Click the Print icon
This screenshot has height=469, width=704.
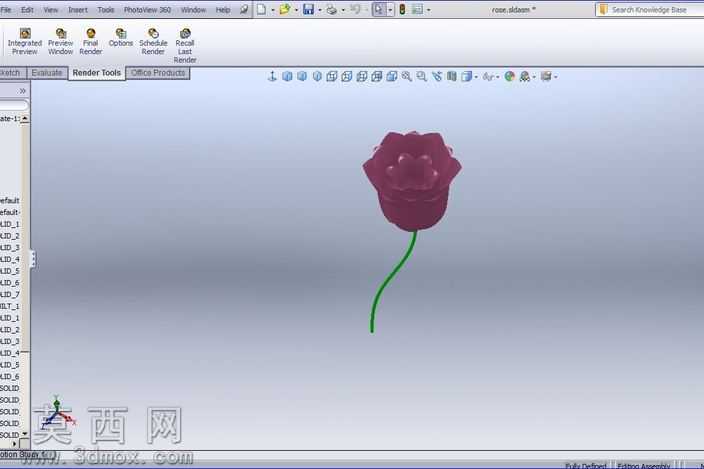coord(332,9)
